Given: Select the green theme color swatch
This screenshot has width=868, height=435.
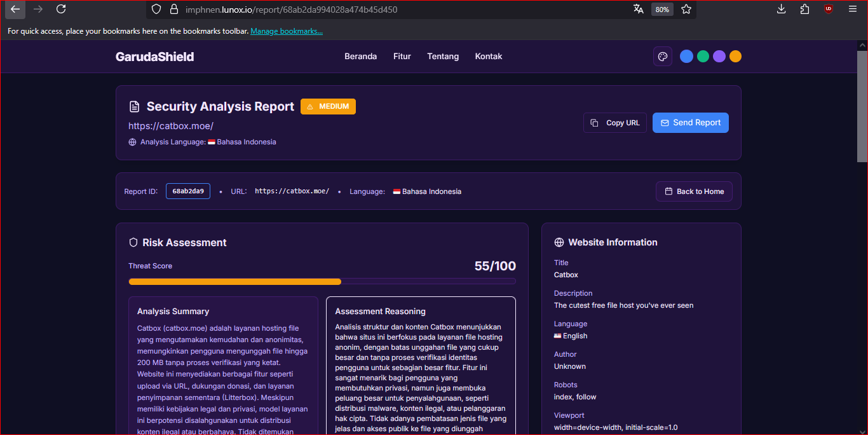Looking at the screenshot, I should coord(703,57).
